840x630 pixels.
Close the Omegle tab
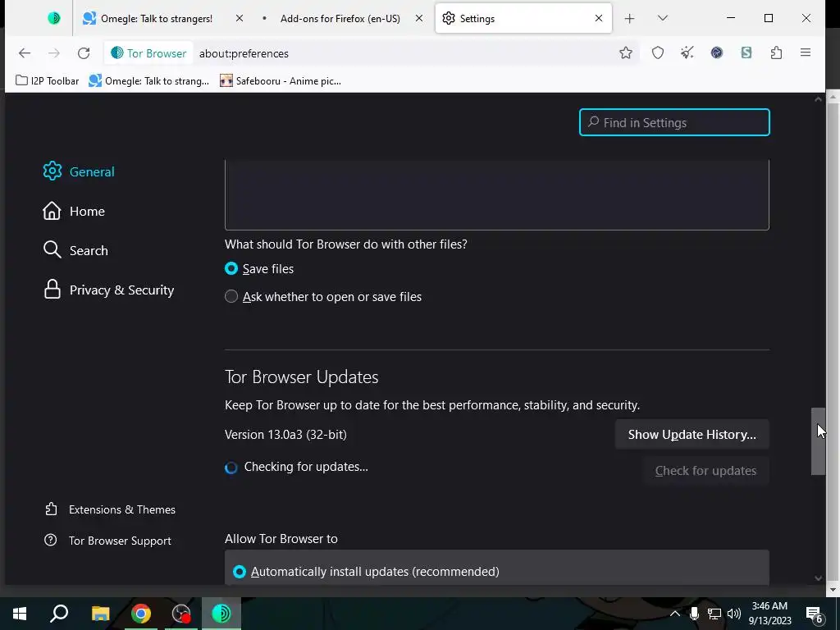[x=240, y=18]
